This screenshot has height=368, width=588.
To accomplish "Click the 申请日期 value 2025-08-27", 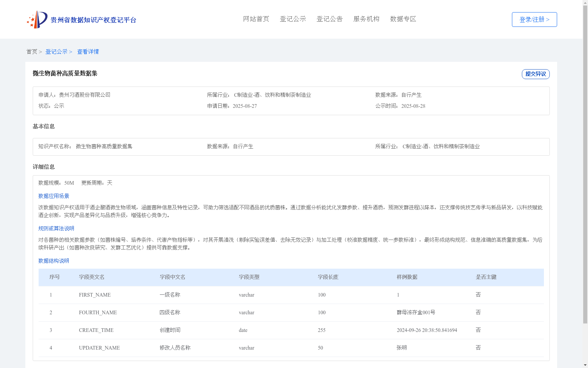I will [x=245, y=106].
